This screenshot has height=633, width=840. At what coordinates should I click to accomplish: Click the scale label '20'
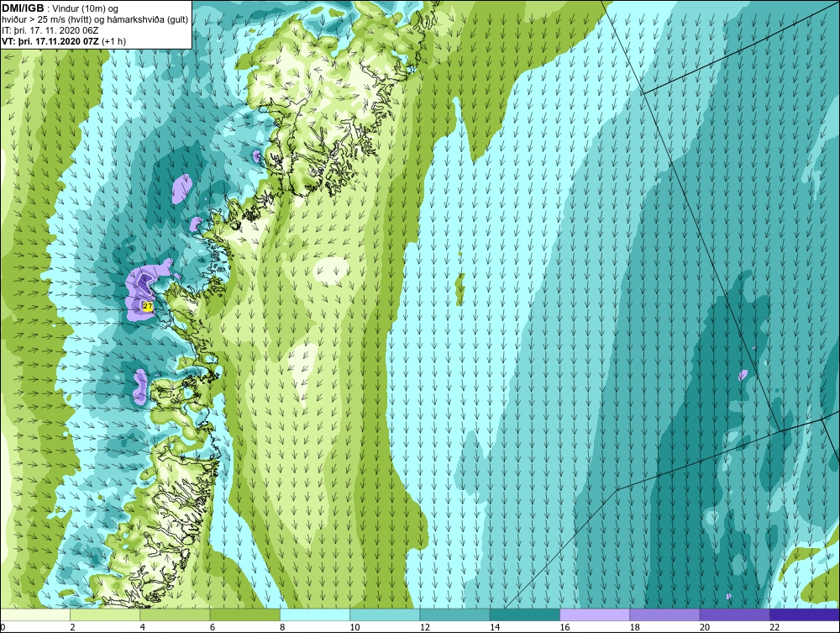click(x=705, y=628)
